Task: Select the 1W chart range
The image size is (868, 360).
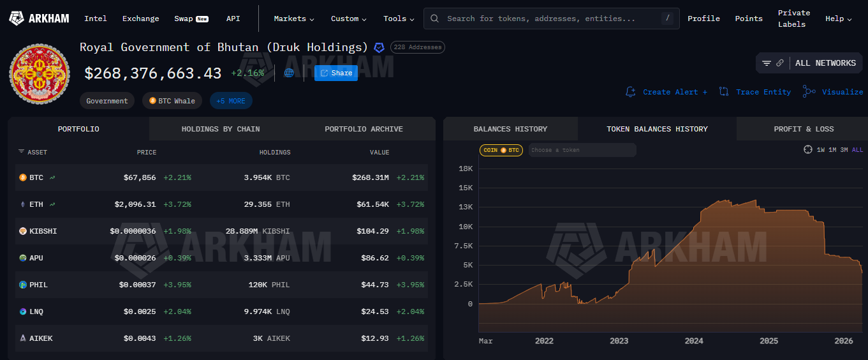Action: pyautogui.click(x=821, y=150)
